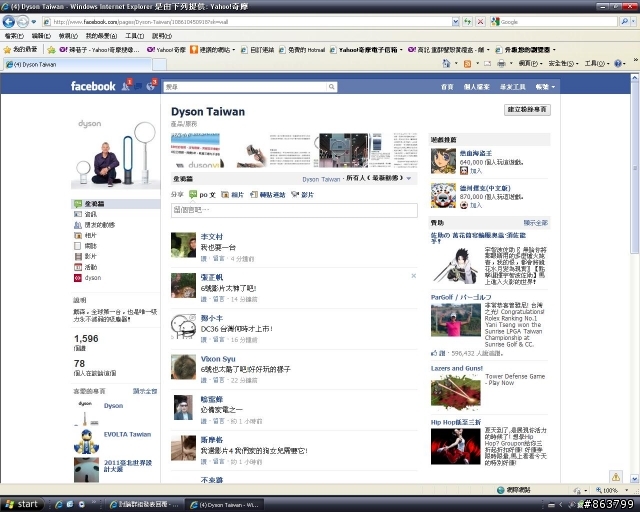Click the vertical scrollbar down arrow
The height and width of the screenshot is (512, 640).
click(635, 479)
